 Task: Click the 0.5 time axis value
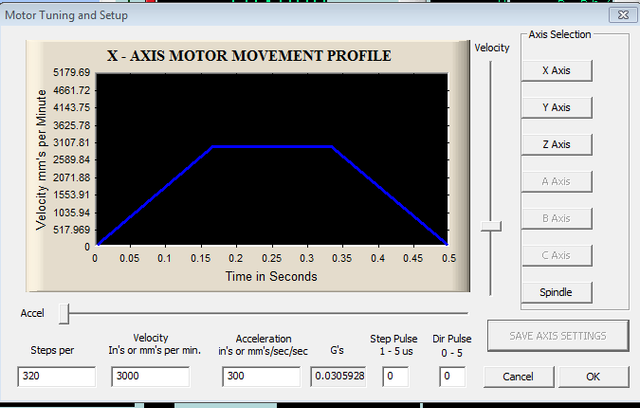click(449, 259)
